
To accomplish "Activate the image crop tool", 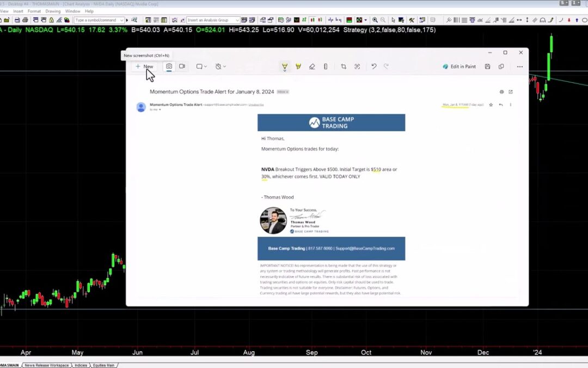I will pyautogui.click(x=344, y=67).
